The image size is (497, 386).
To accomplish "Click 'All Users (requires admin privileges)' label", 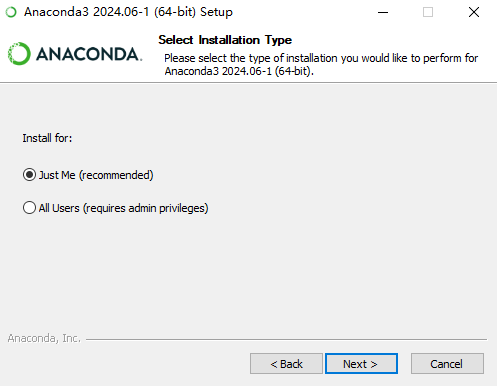I will 124,208.
